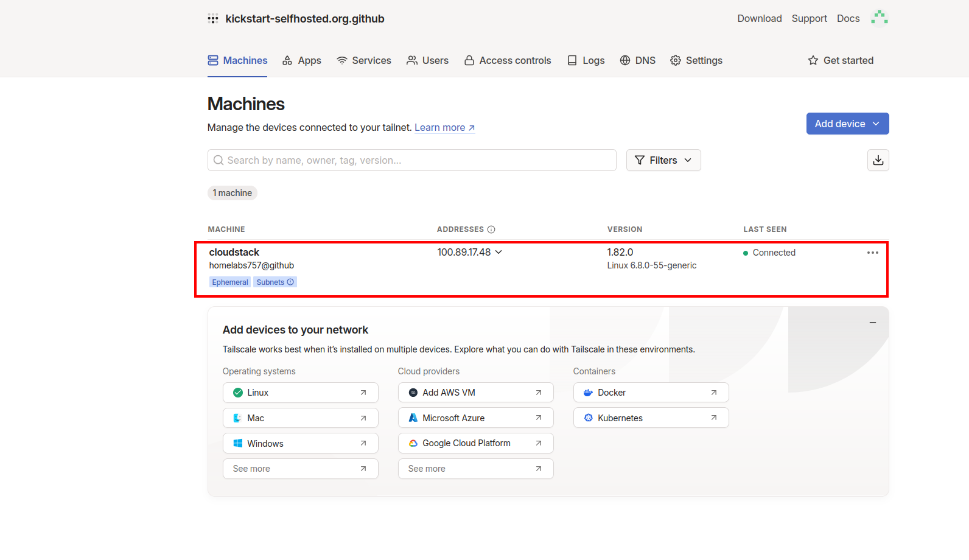Screen dimensions: 969x560
Task: Open the Access controls tab
Action: 508,60
